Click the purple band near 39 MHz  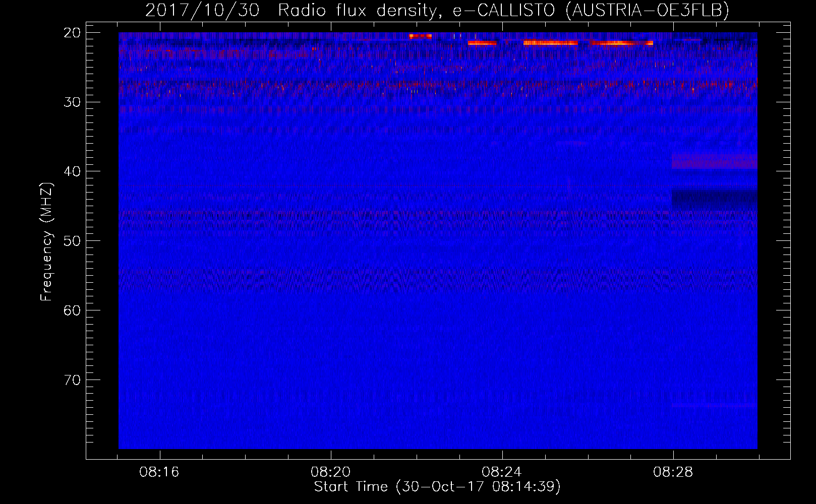(714, 161)
